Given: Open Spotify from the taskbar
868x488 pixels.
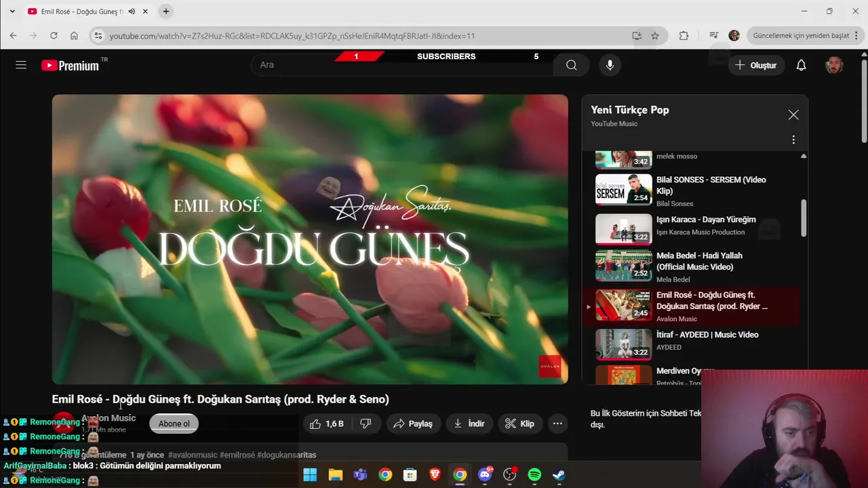Looking at the screenshot, I should pos(534,474).
